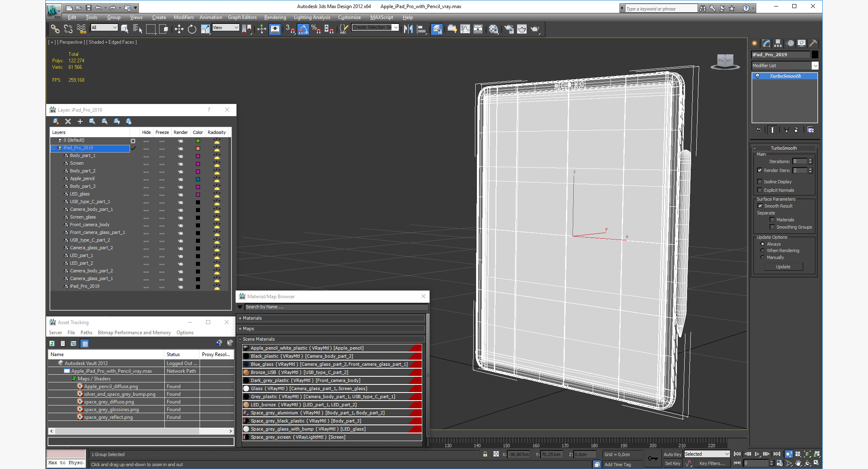Open the All selection filter dropdown
The height and width of the screenshot is (469, 868).
(x=104, y=28)
